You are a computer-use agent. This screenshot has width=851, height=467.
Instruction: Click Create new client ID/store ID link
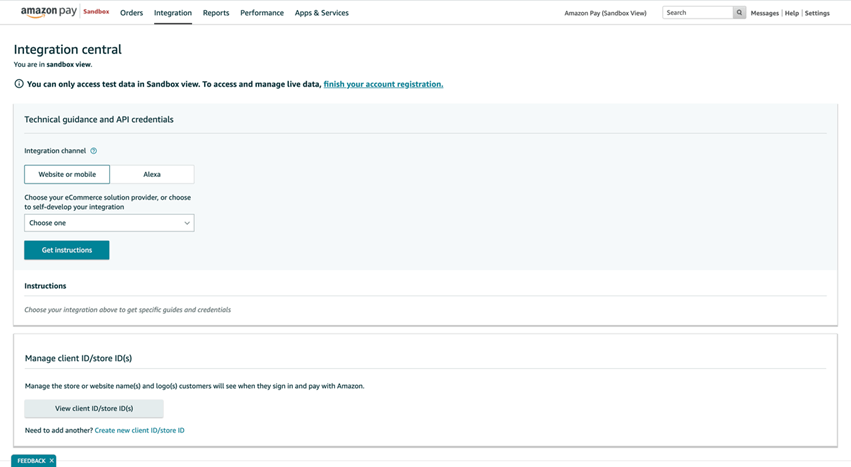[139, 430]
